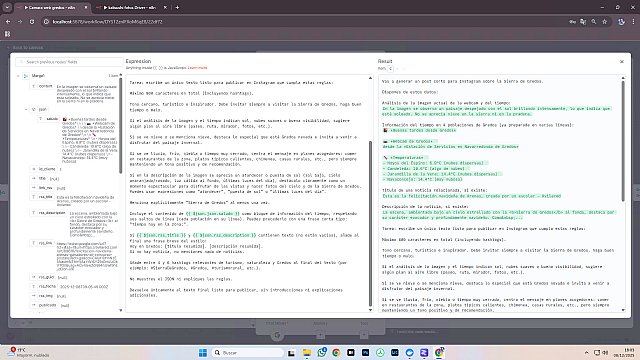Click $json.rss_description expression in editor

(224, 235)
